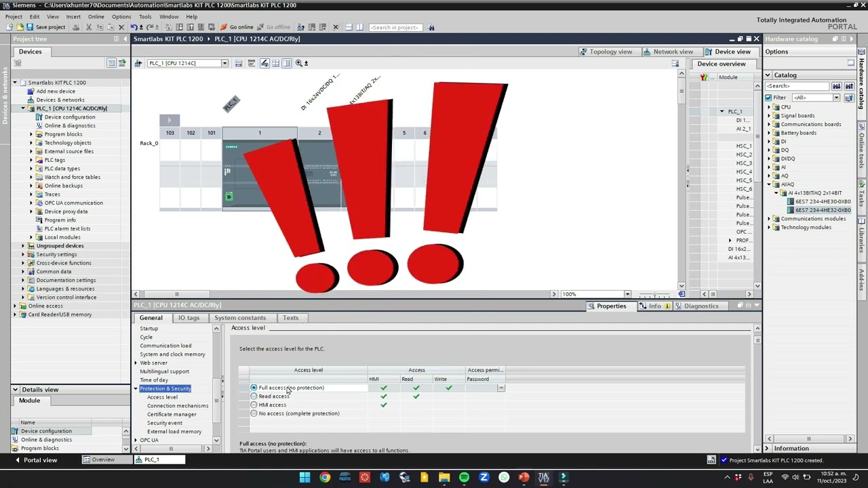The image size is (868, 488).
Task: Expand the Web server properties node
Action: (x=136, y=363)
